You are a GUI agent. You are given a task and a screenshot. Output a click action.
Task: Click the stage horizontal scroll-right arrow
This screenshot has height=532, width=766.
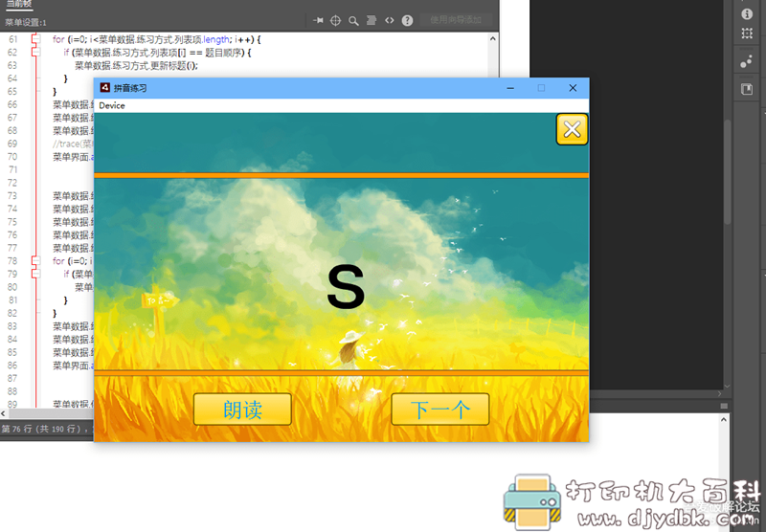(x=719, y=393)
